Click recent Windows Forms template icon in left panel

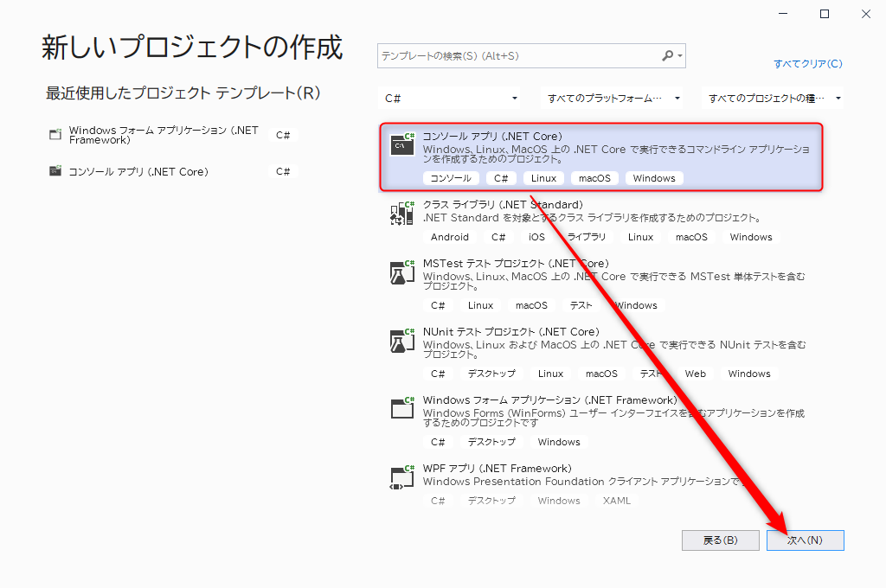[55, 134]
